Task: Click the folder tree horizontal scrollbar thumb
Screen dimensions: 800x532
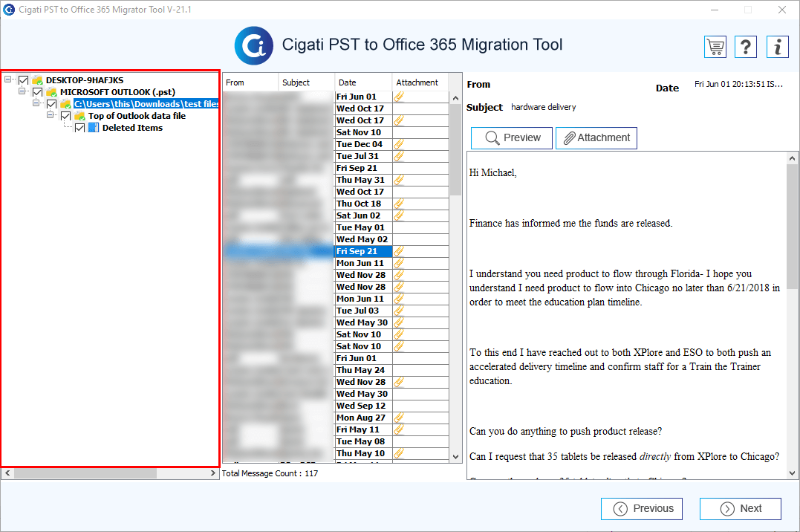Action: [85, 473]
